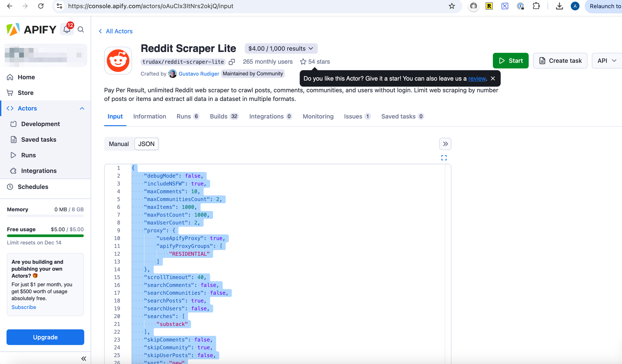Switch to JSON input mode
This screenshot has height=364, width=622.
[146, 144]
